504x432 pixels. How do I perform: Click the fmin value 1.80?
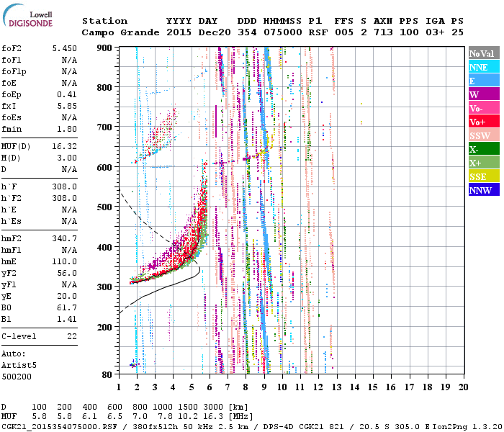(67, 129)
